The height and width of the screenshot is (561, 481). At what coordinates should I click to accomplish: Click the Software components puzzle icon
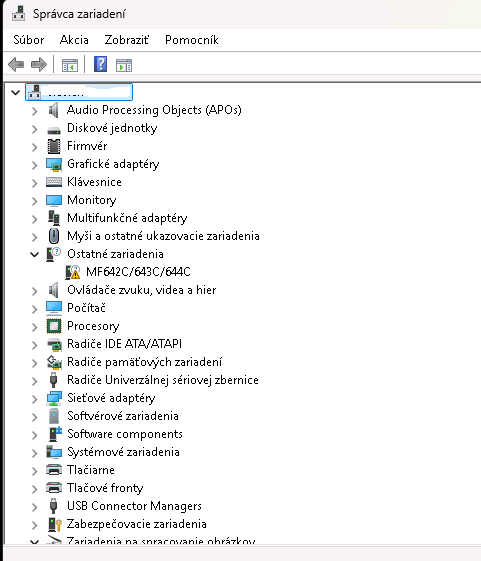pos(55,434)
